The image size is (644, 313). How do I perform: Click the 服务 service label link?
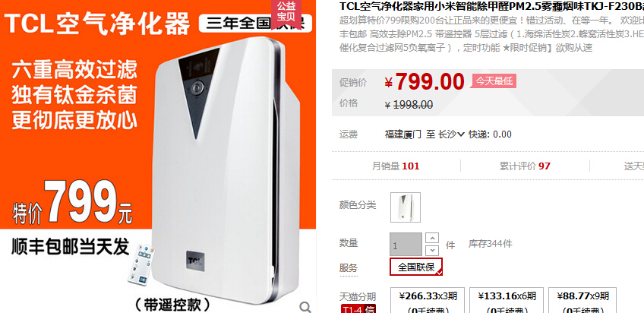pyautogui.click(x=349, y=268)
